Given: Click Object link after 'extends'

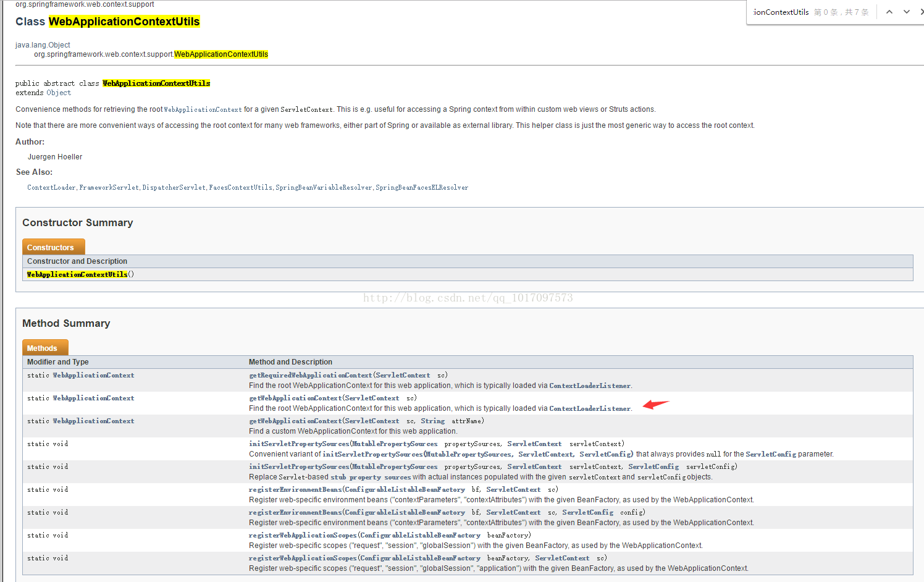Looking at the screenshot, I should coord(59,93).
